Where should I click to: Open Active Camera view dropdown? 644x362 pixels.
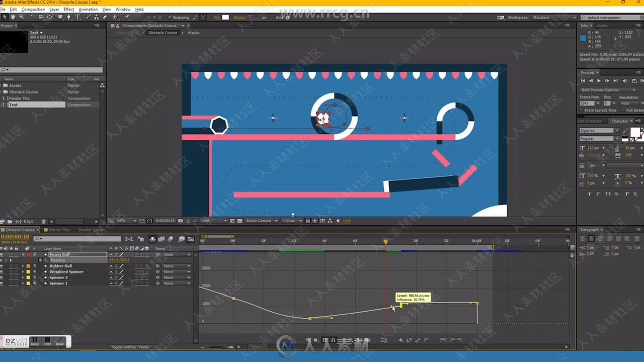261,221
